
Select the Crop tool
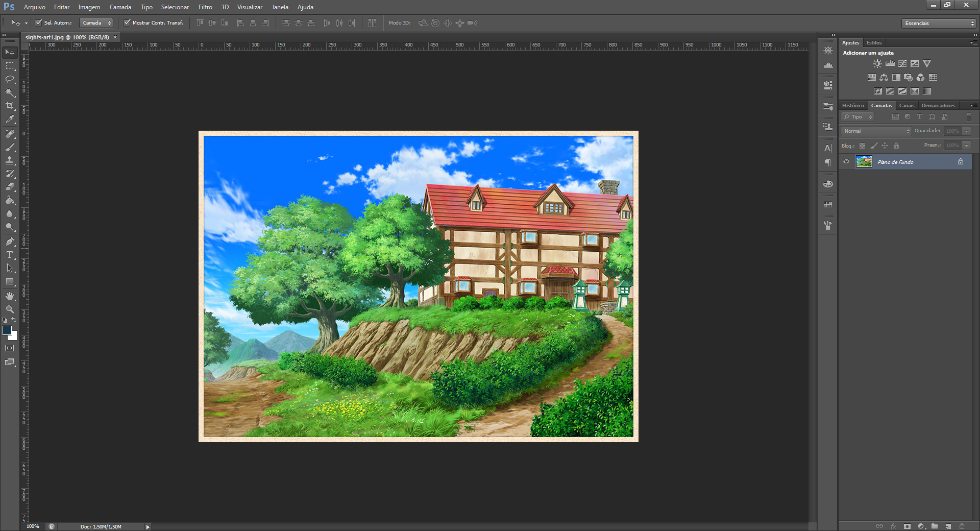click(x=10, y=106)
